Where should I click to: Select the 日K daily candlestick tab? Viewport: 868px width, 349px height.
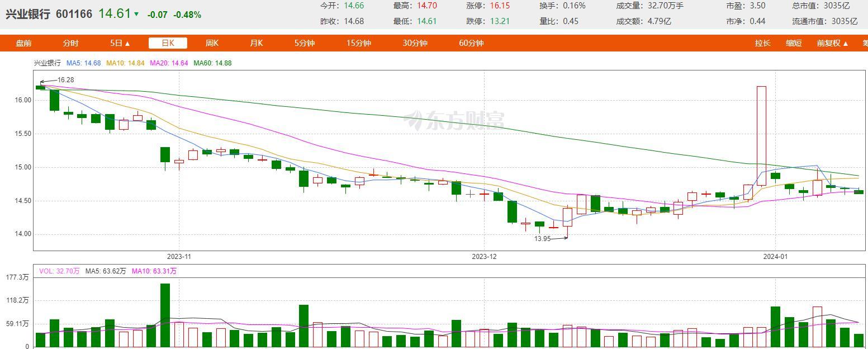pyautogui.click(x=168, y=43)
